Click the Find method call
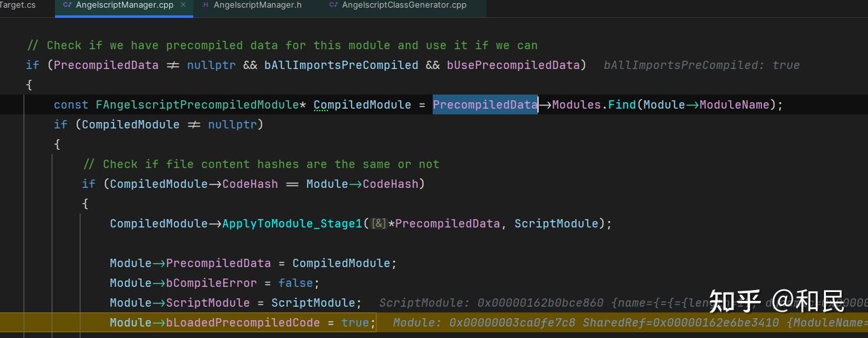868x338 pixels. [622, 105]
